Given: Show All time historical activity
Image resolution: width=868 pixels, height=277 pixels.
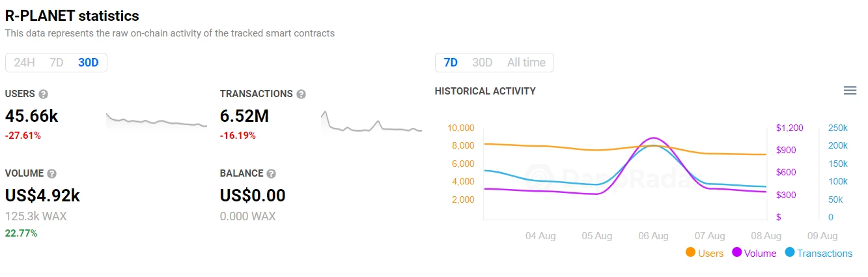Looking at the screenshot, I should (x=526, y=63).
